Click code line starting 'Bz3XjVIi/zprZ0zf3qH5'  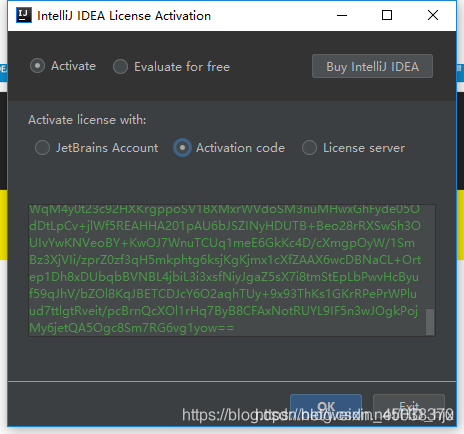coord(225,260)
